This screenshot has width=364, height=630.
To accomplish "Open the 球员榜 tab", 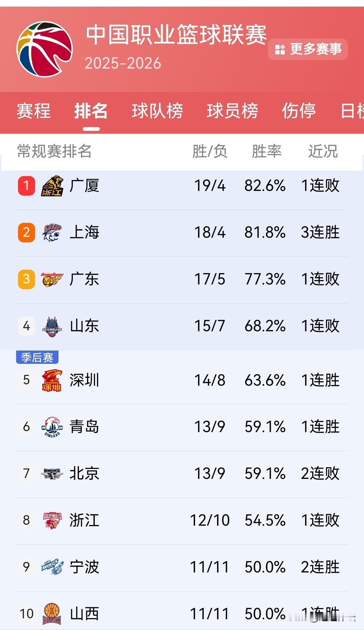I will [x=233, y=111].
